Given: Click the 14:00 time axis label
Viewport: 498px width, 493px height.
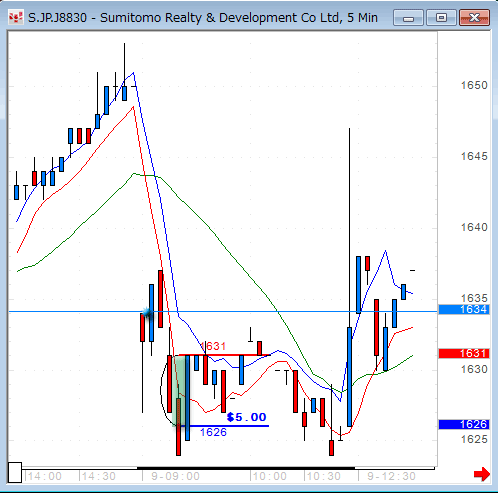Looking at the screenshot, I should pos(45,476).
